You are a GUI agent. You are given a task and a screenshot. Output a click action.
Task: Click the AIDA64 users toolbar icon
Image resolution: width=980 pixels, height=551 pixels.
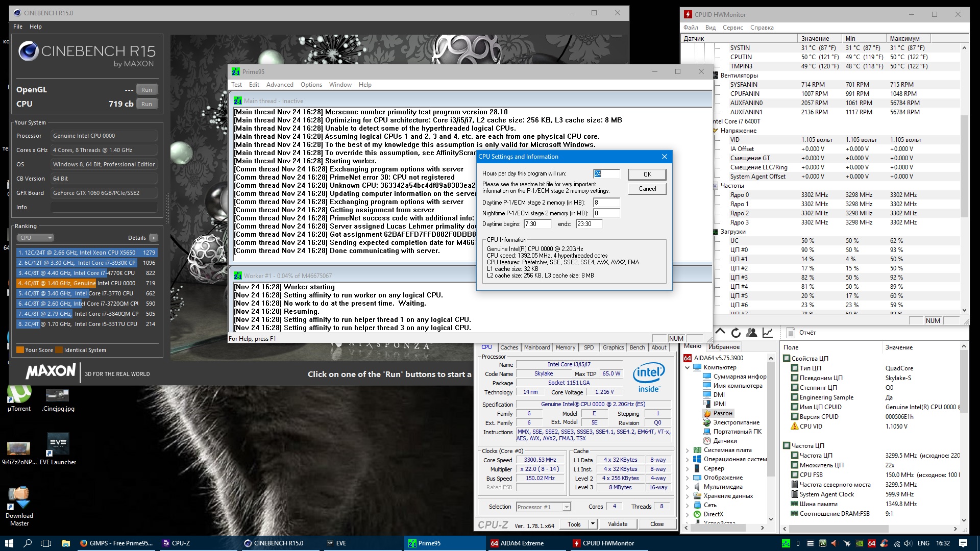[751, 333]
